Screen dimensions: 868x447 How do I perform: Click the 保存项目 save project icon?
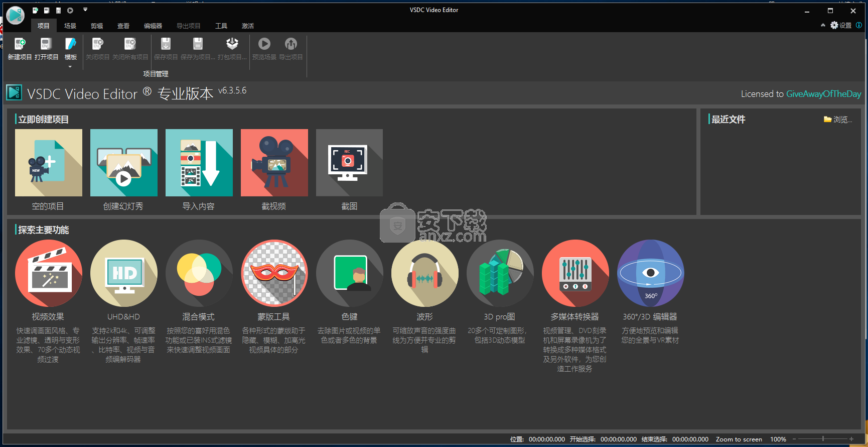click(x=166, y=44)
